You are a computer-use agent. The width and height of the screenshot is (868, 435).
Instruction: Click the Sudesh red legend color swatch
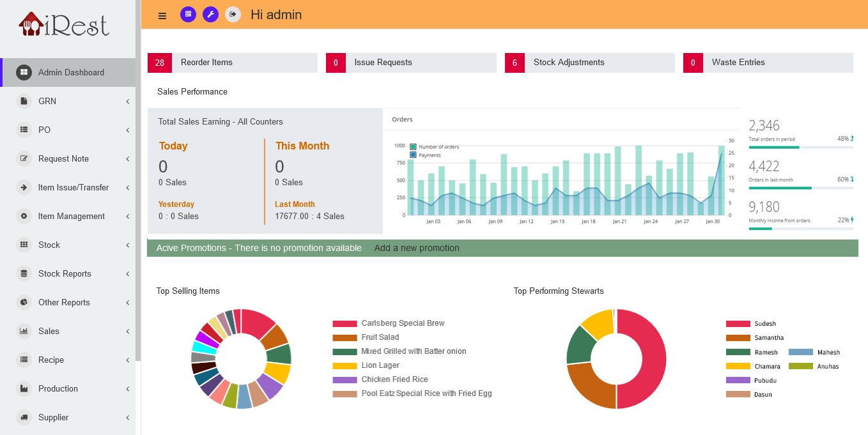coord(738,324)
